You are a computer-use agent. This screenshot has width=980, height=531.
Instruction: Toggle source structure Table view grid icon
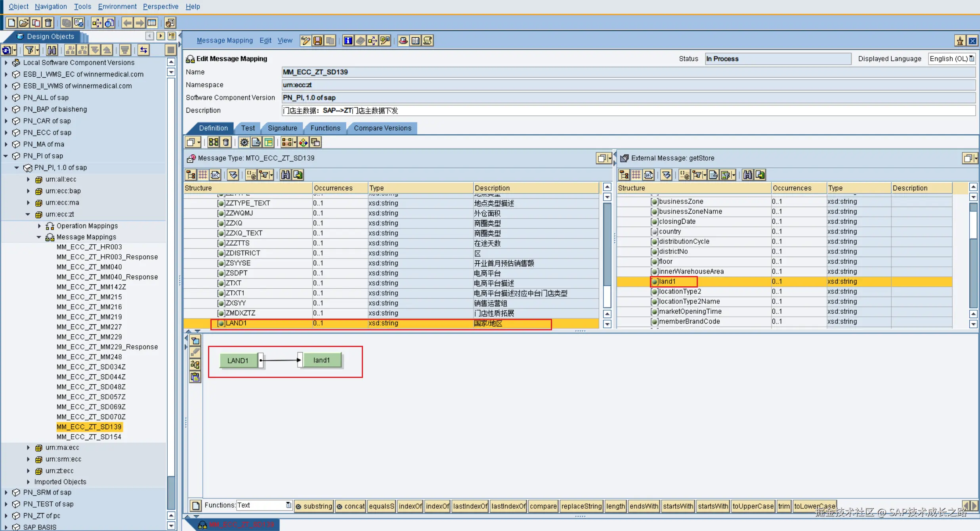203,174
